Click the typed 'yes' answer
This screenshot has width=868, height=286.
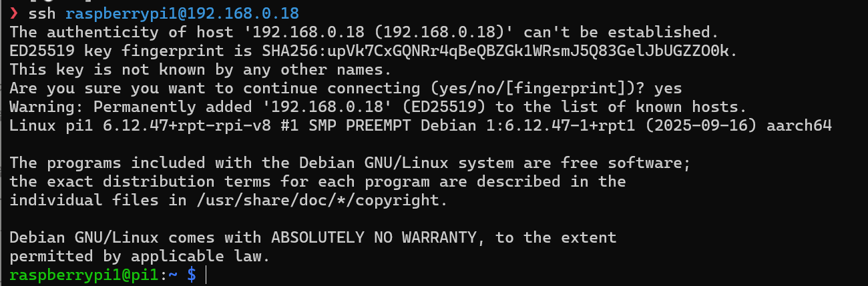668,88
